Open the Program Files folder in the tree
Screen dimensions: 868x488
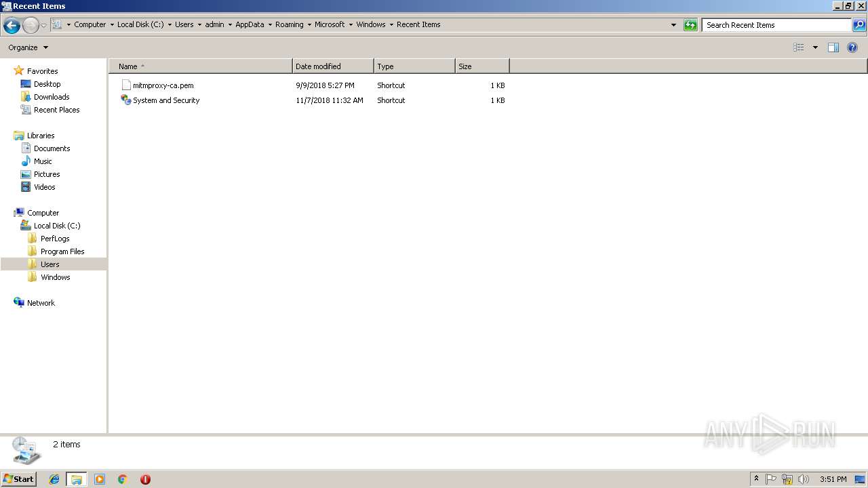pos(62,251)
